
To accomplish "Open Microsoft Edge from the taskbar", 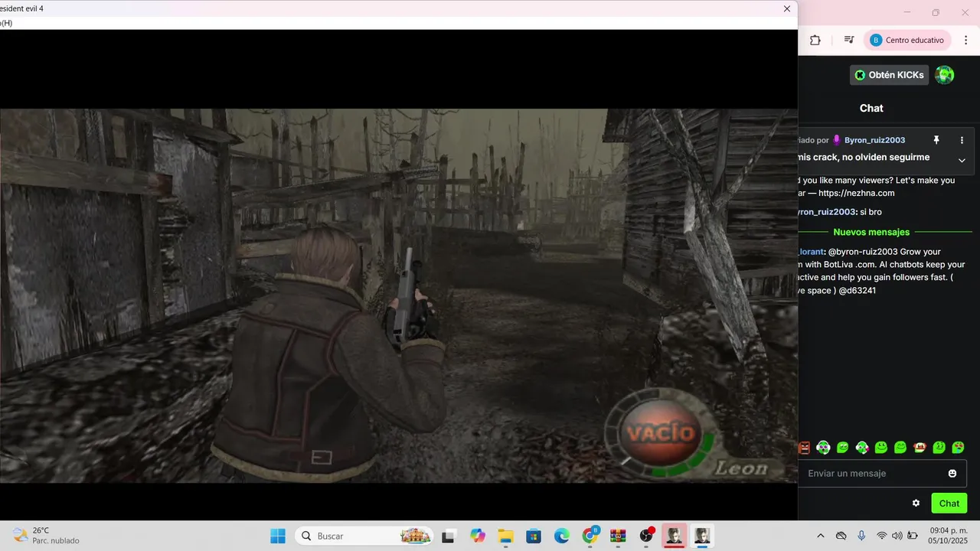I will (x=562, y=536).
